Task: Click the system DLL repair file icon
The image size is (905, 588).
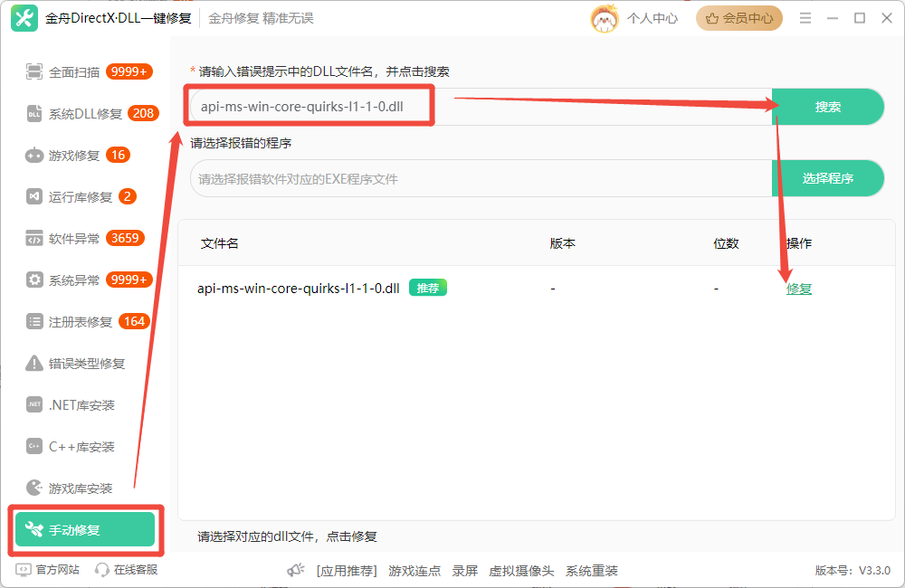Action: click(34, 114)
